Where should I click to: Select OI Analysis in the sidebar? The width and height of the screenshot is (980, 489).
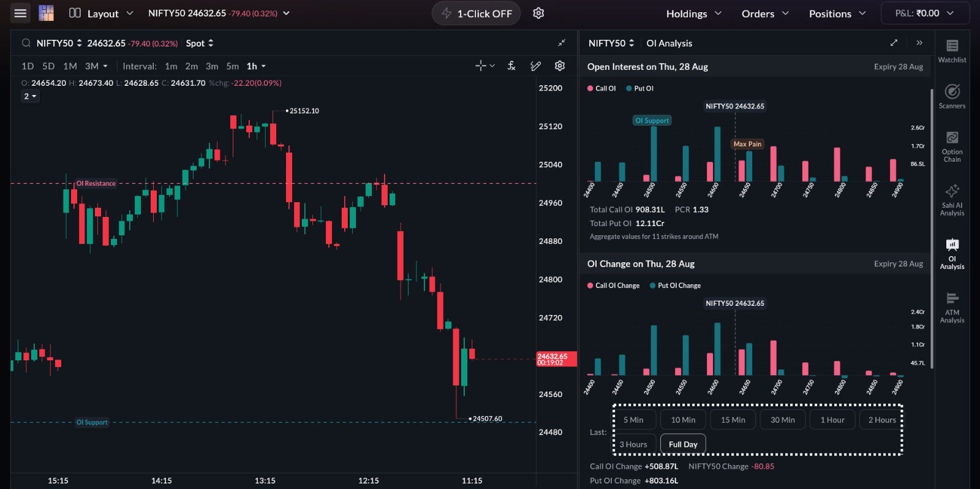click(952, 254)
